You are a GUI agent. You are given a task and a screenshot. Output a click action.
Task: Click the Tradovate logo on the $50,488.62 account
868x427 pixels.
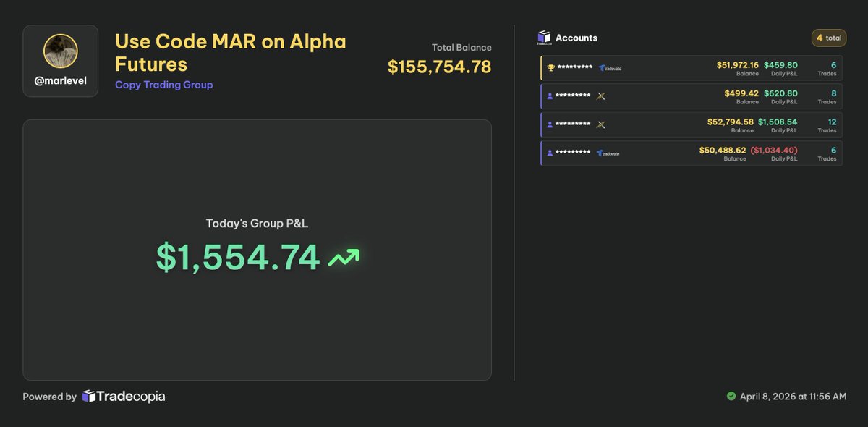tap(608, 153)
